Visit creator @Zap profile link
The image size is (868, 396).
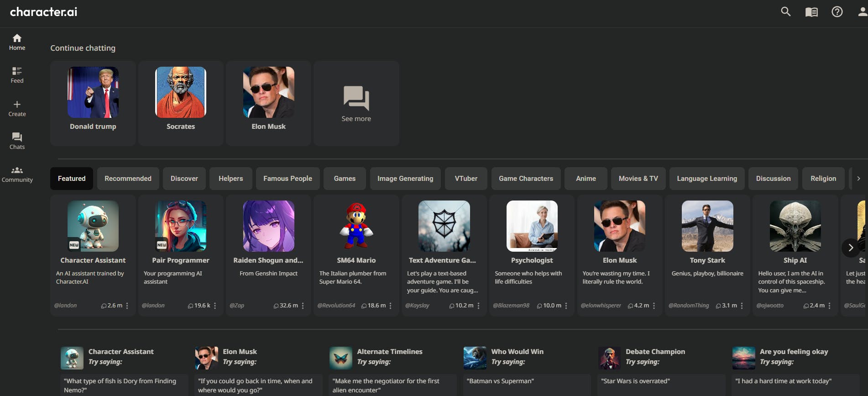[237, 306]
